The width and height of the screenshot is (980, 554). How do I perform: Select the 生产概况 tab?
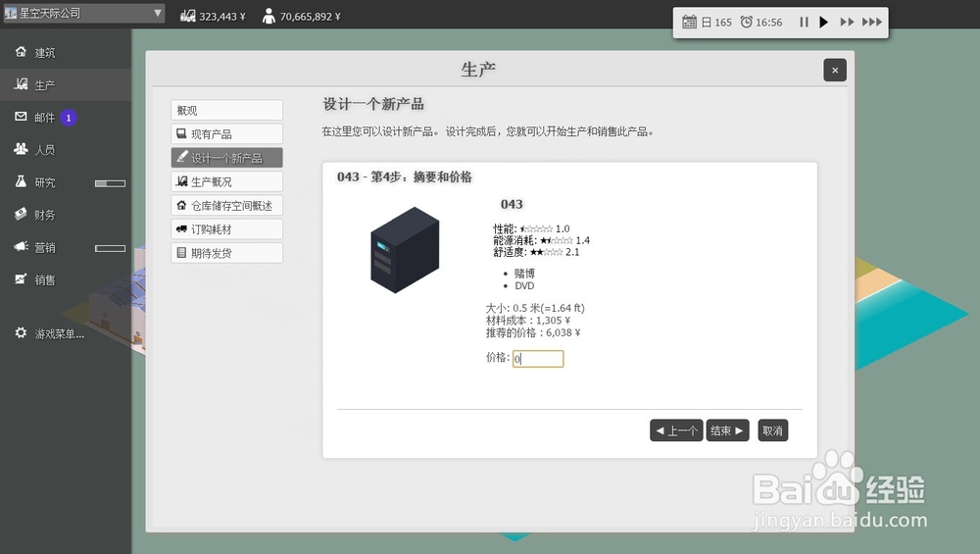tap(227, 181)
